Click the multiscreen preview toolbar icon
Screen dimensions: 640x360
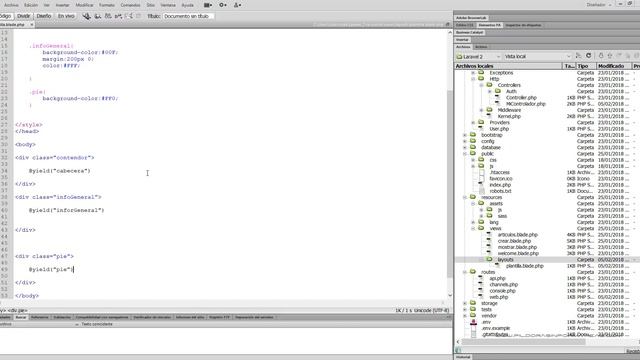coord(87,16)
